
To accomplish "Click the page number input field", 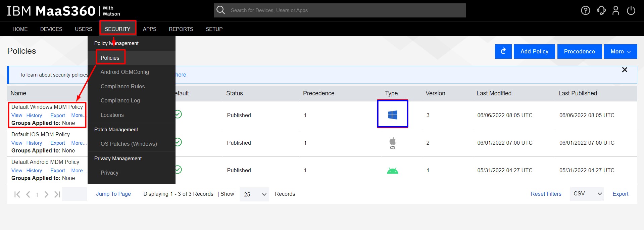I will point(75,194).
